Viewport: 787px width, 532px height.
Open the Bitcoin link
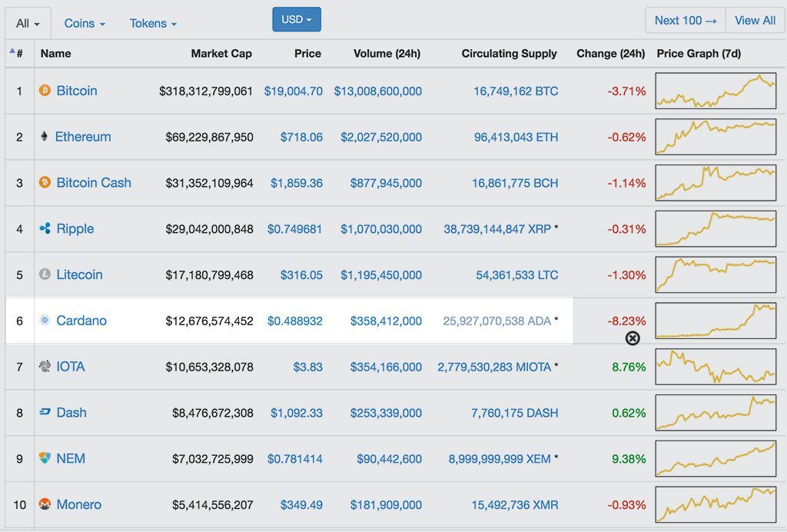click(x=77, y=91)
